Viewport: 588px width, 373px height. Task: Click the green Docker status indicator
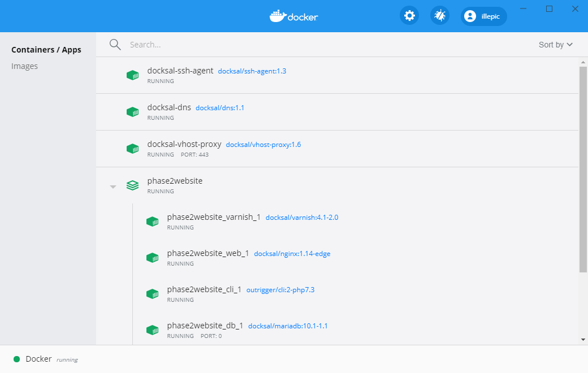[16, 359]
